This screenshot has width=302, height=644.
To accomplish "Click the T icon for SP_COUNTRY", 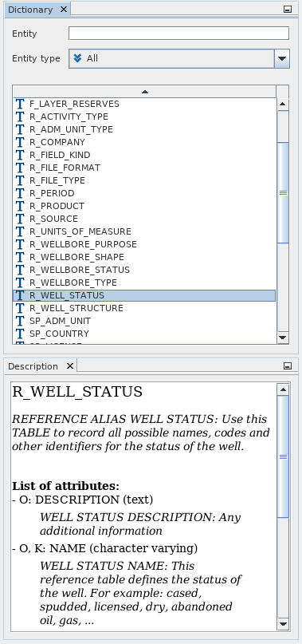I will tap(20, 334).
